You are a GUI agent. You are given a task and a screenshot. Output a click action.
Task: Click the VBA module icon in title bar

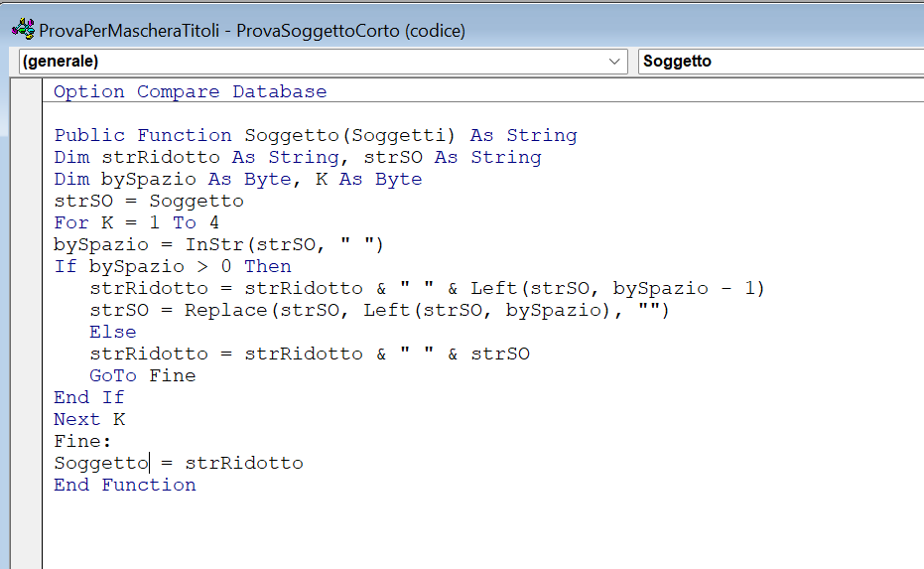[x=23, y=29]
